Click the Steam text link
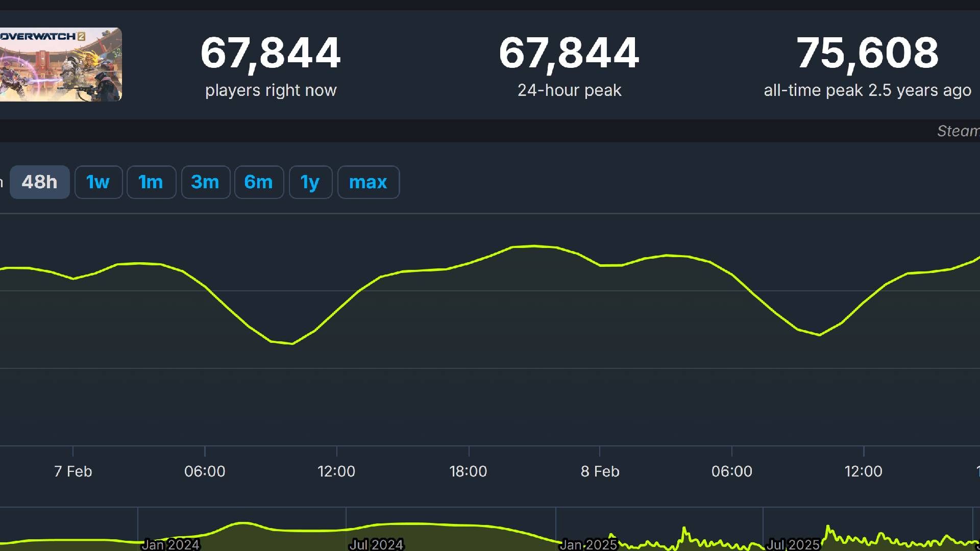 958,131
